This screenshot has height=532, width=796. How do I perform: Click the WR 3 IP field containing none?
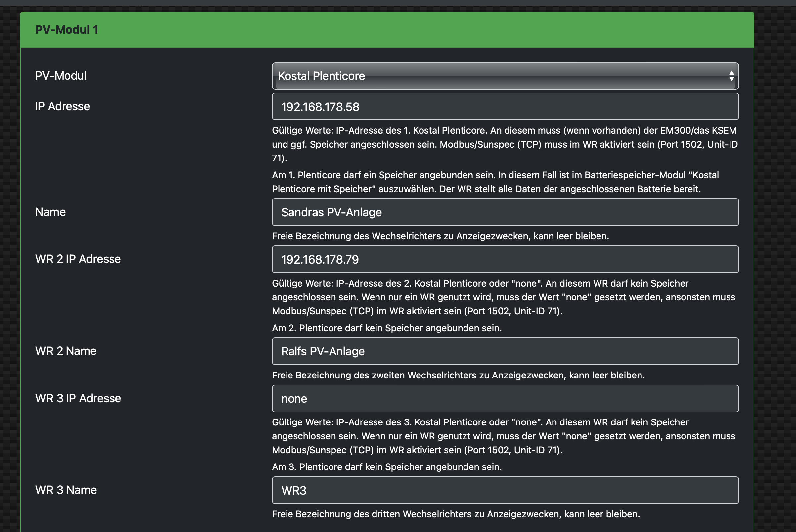[505, 398]
